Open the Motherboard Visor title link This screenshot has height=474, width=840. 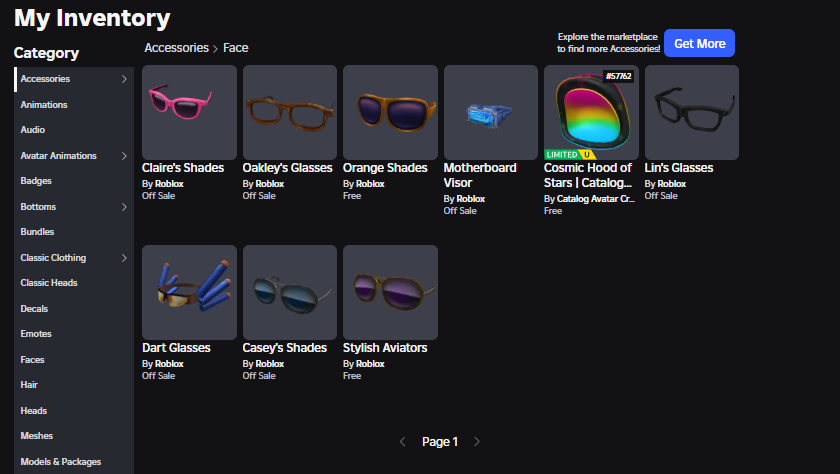click(x=480, y=176)
